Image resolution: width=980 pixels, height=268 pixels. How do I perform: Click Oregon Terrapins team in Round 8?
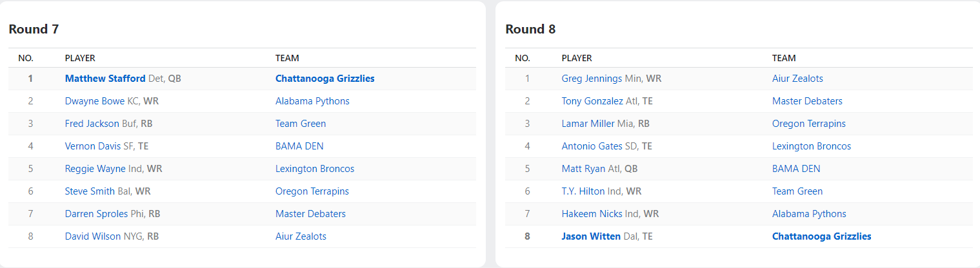(808, 124)
